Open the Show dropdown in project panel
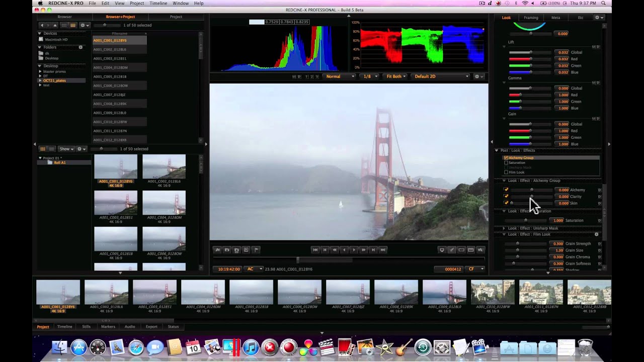 pos(66,149)
